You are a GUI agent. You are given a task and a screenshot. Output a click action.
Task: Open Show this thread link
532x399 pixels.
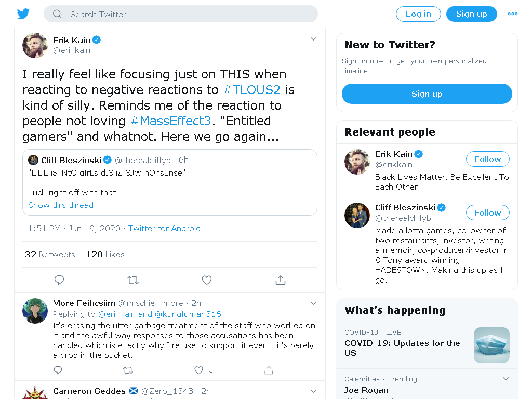(x=61, y=205)
